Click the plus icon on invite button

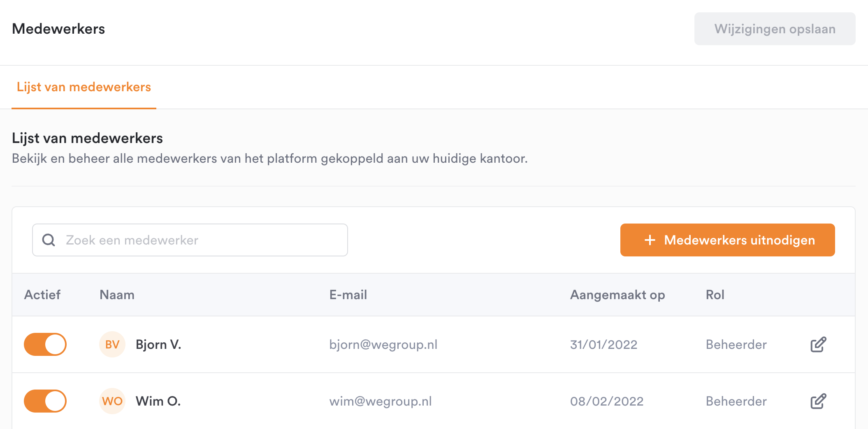650,240
